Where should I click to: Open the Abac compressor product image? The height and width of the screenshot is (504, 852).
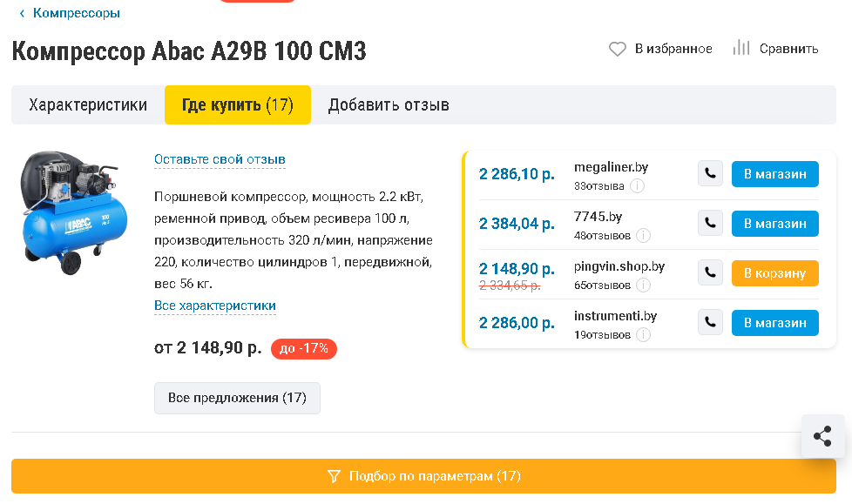[x=74, y=212]
